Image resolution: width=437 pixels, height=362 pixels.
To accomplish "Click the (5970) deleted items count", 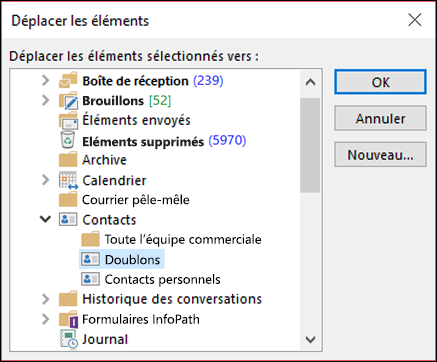I will pos(227,140).
